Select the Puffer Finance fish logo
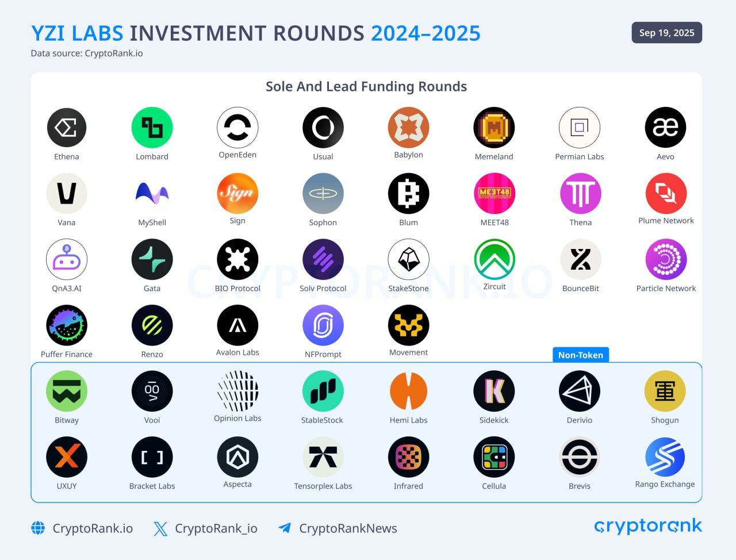This screenshot has width=736, height=560. [x=67, y=325]
